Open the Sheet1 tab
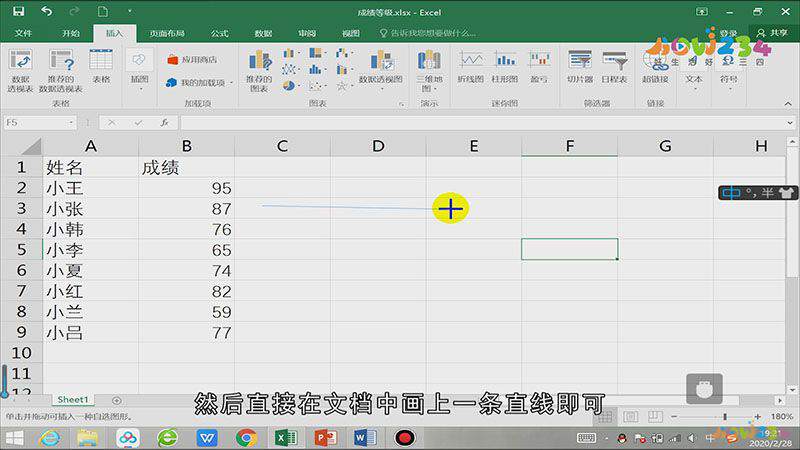800x450 pixels. click(x=73, y=399)
